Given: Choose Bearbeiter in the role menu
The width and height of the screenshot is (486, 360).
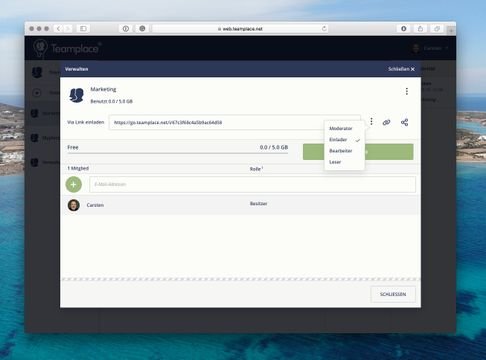Looking at the screenshot, I should (341, 151).
